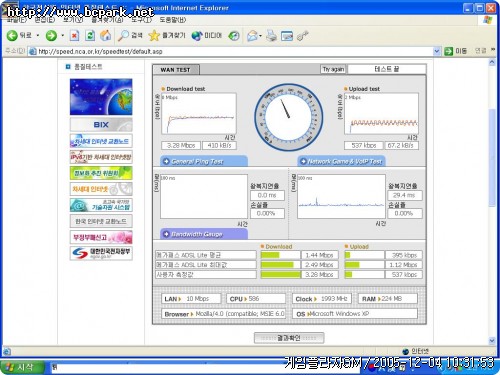Click the ADSL Lite maximum download bar
Screen dimensions: 500x375
coord(277,265)
